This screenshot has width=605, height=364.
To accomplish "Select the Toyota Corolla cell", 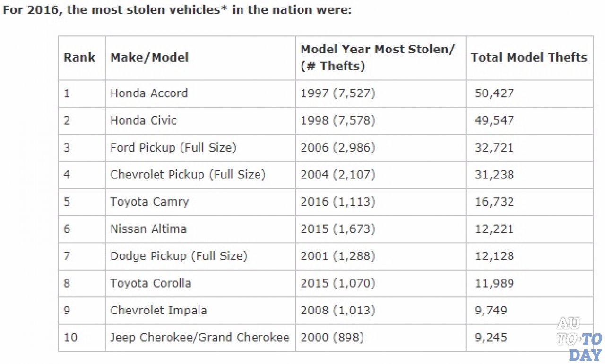I will [x=151, y=283].
